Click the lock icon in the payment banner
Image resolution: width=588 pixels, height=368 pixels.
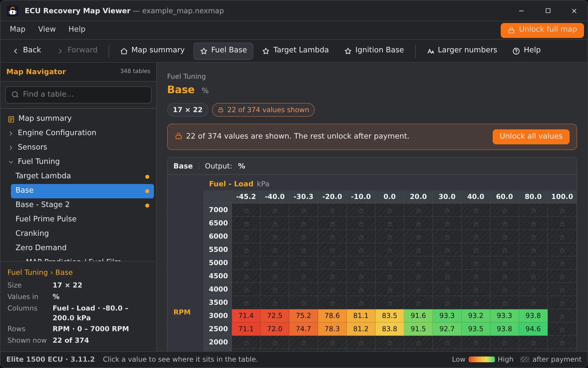tap(179, 136)
